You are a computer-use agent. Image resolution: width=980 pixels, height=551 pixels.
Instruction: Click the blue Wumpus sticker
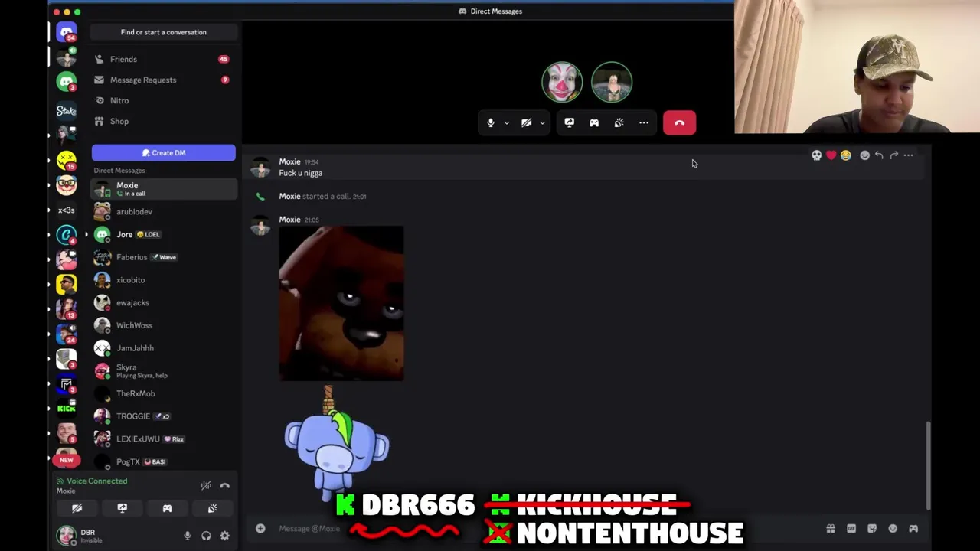coord(336,444)
